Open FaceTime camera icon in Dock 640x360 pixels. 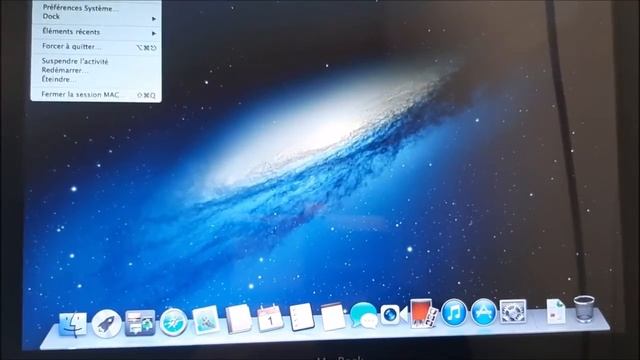coord(394,314)
